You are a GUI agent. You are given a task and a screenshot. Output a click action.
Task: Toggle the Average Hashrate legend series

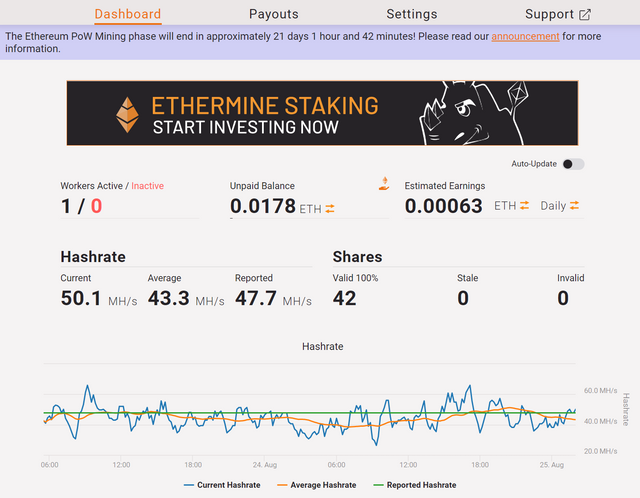[x=316, y=485]
